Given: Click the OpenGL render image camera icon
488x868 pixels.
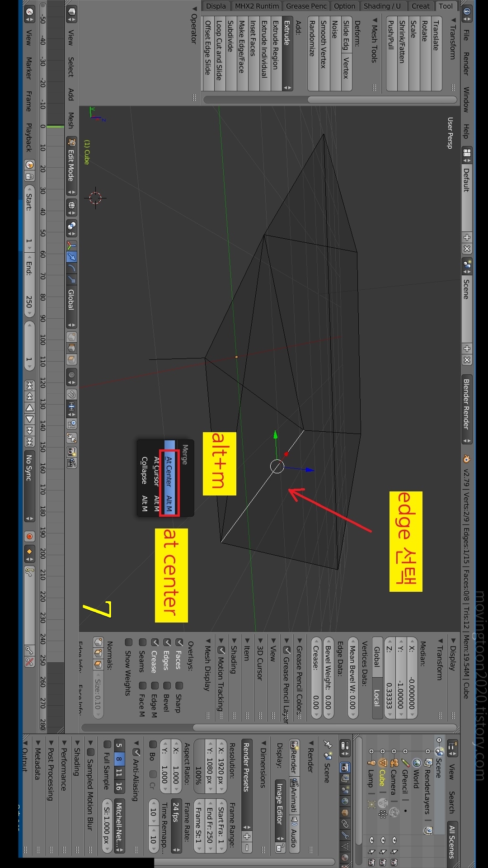Looking at the screenshot, I should pos(71,452).
